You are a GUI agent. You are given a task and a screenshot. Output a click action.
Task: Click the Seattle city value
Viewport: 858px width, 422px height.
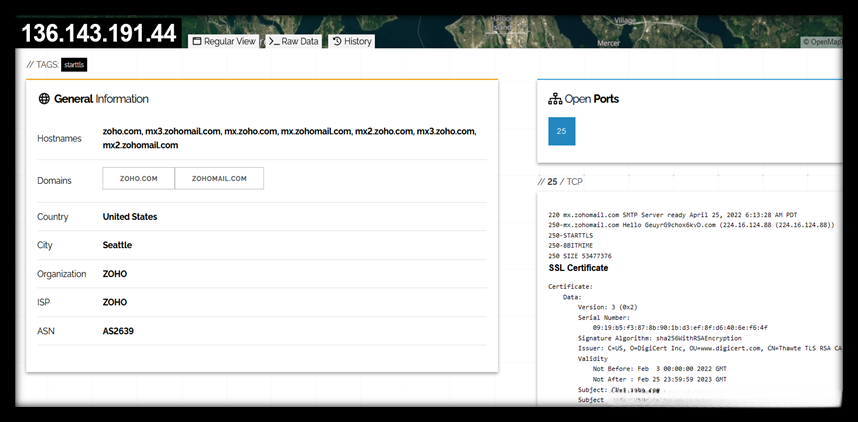click(117, 245)
